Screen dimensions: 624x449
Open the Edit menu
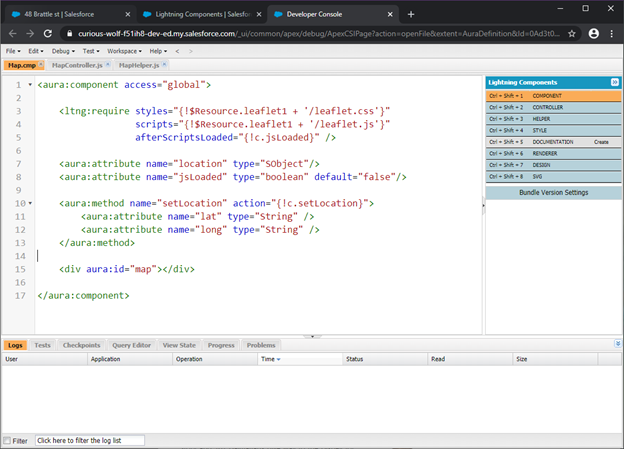[x=35, y=51]
